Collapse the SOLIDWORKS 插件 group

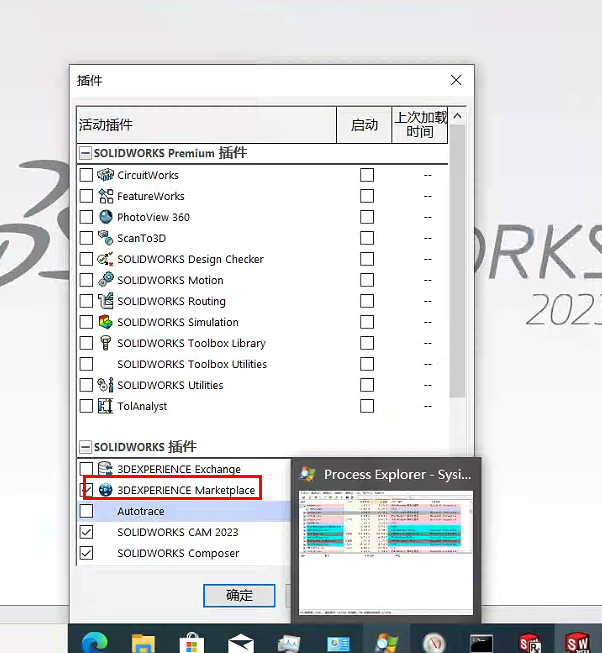coord(85,447)
